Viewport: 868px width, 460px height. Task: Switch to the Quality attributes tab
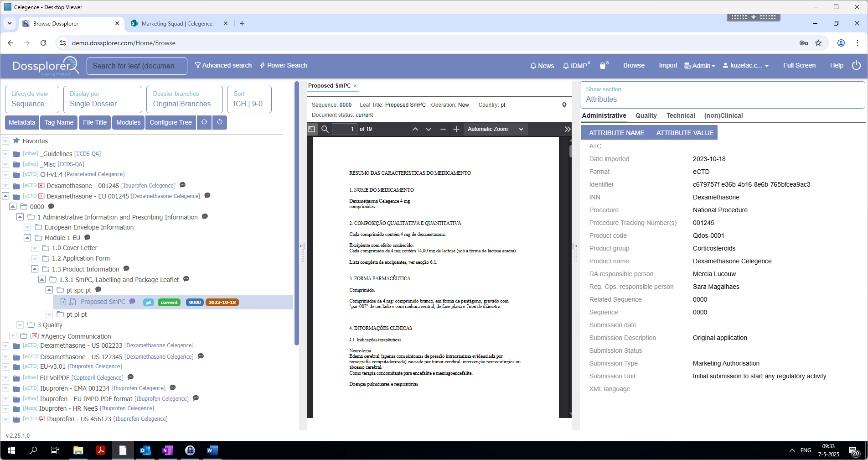(646, 115)
